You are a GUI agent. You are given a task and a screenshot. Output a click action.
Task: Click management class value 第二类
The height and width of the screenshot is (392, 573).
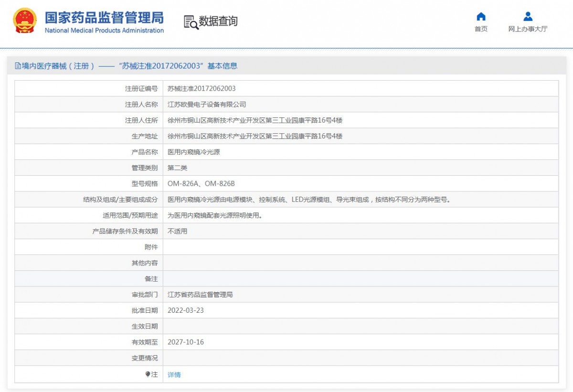178,168
